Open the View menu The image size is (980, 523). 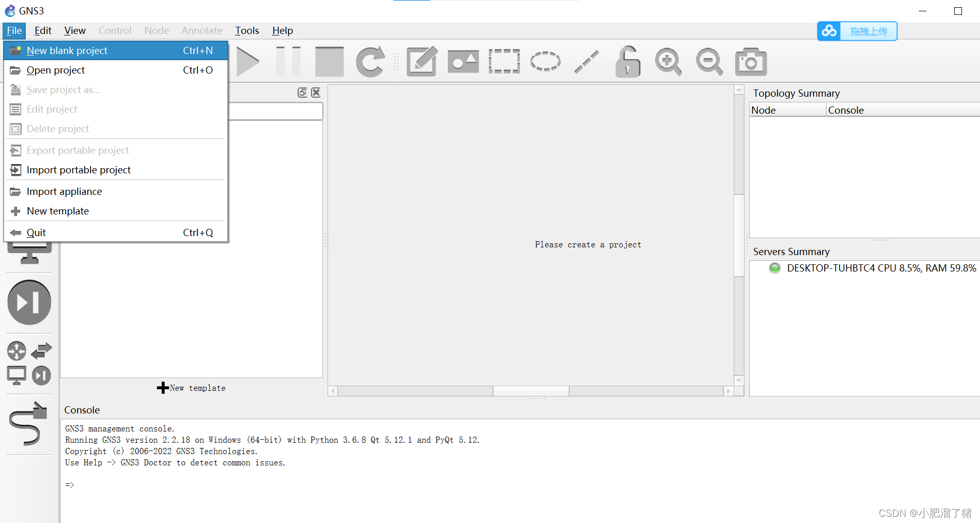point(75,30)
